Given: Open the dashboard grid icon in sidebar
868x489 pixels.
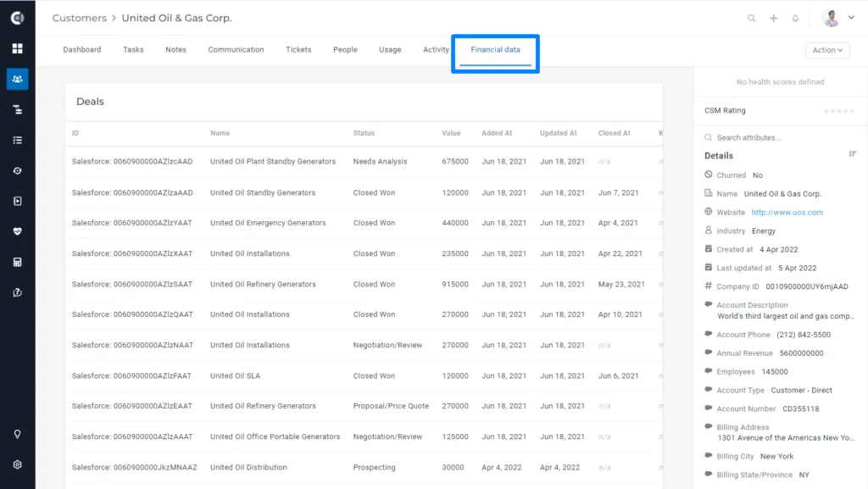Looking at the screenshot, I should pos(17,48).
